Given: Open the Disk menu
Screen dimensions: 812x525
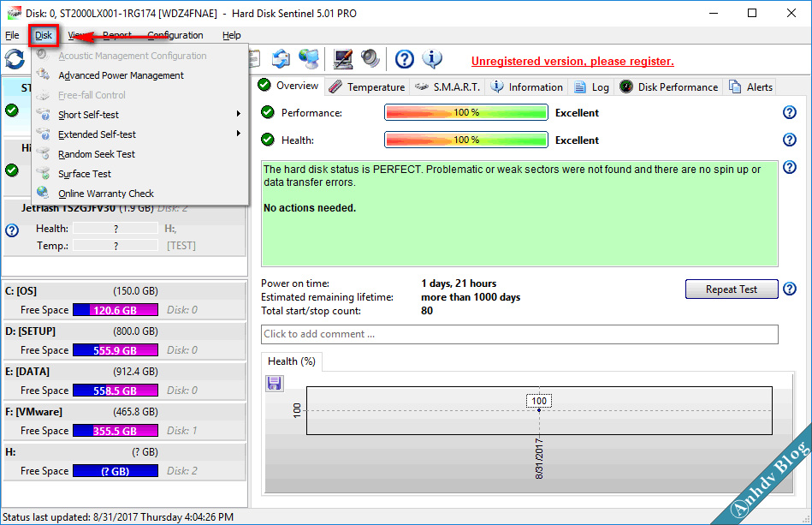Looking at the screenshot, I should click(44, 35).
